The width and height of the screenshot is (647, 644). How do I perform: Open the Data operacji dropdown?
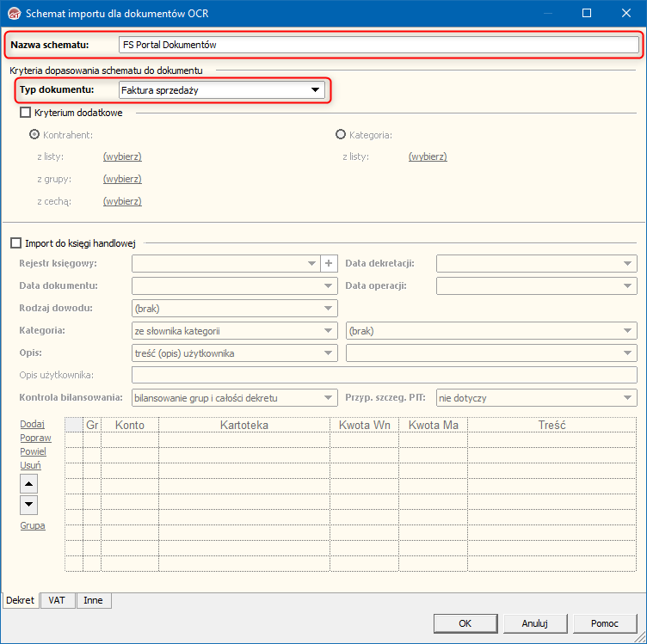[536, 285]
